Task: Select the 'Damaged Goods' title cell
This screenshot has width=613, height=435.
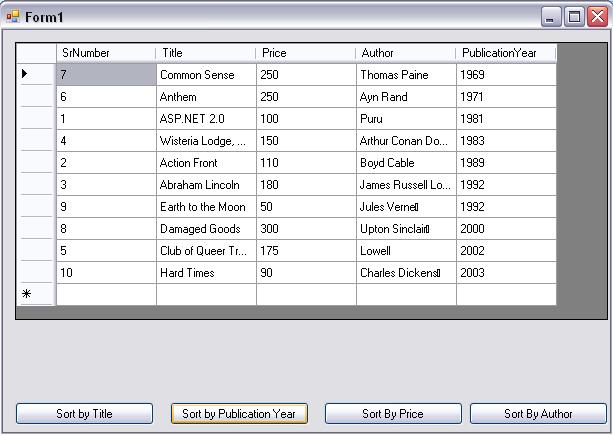Action: pos(206,229)
